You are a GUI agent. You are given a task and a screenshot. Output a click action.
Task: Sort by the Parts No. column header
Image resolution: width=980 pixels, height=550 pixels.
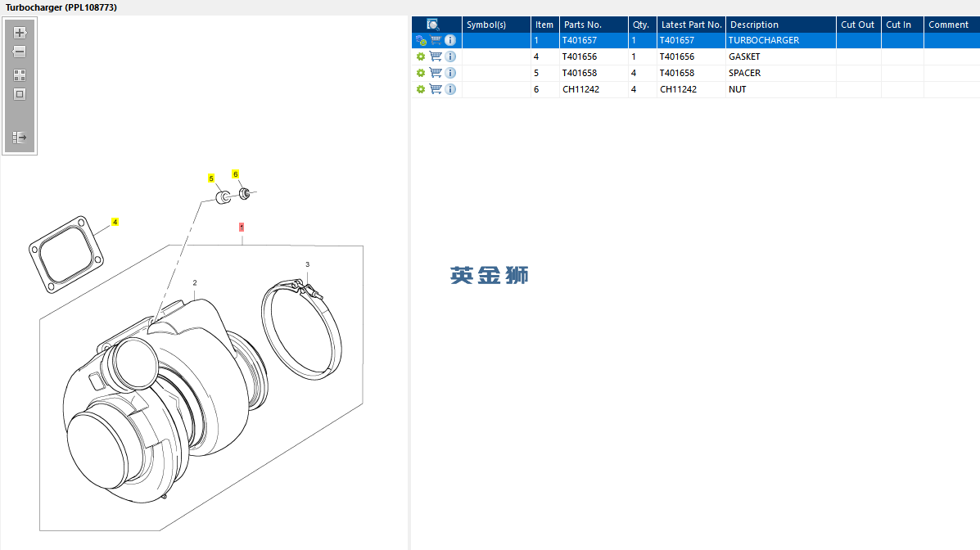click(594, 25)
